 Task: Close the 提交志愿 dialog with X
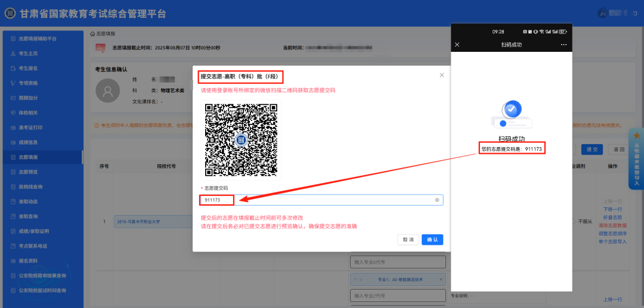pyautogui.click(x=442, y=75)
